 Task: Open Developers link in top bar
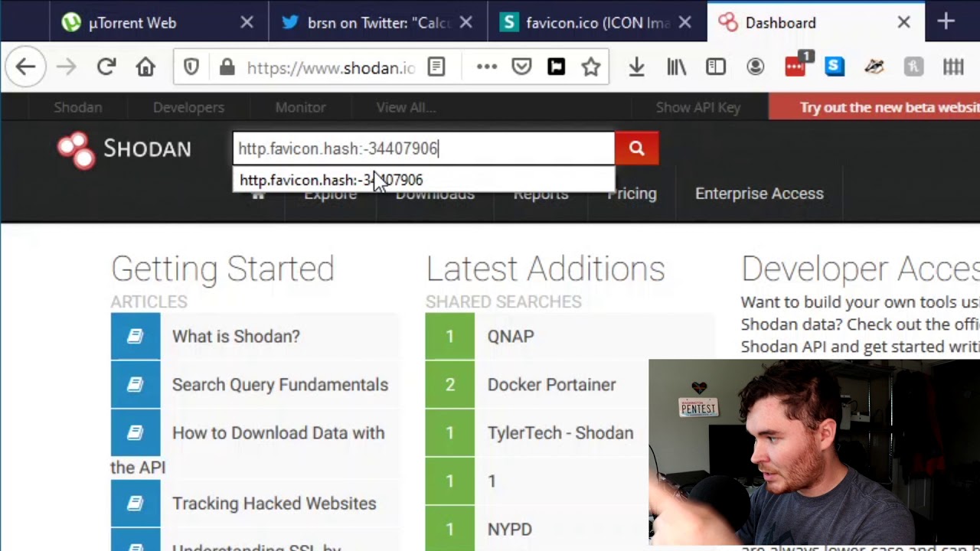(188, 107)
